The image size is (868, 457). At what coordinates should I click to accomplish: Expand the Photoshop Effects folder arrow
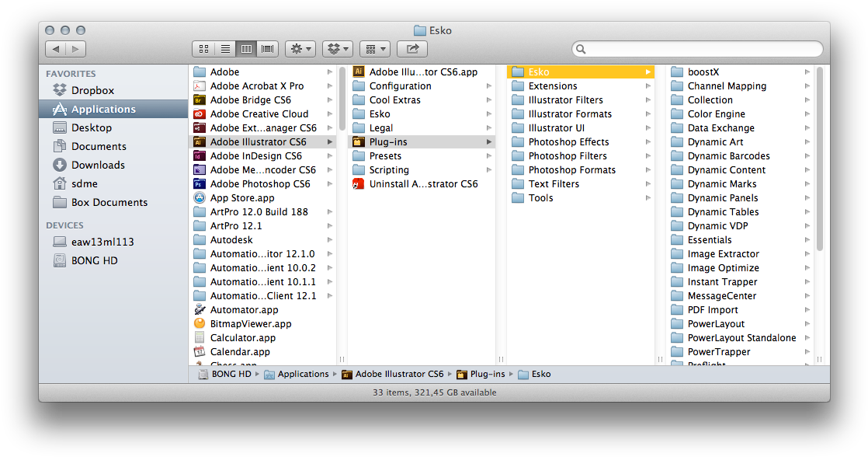648,142
